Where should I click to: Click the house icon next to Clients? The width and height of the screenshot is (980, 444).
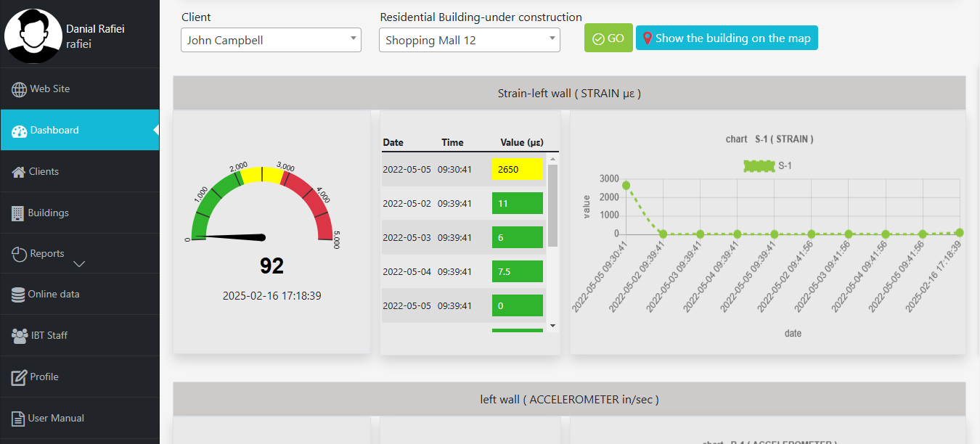tap(18, 172)
